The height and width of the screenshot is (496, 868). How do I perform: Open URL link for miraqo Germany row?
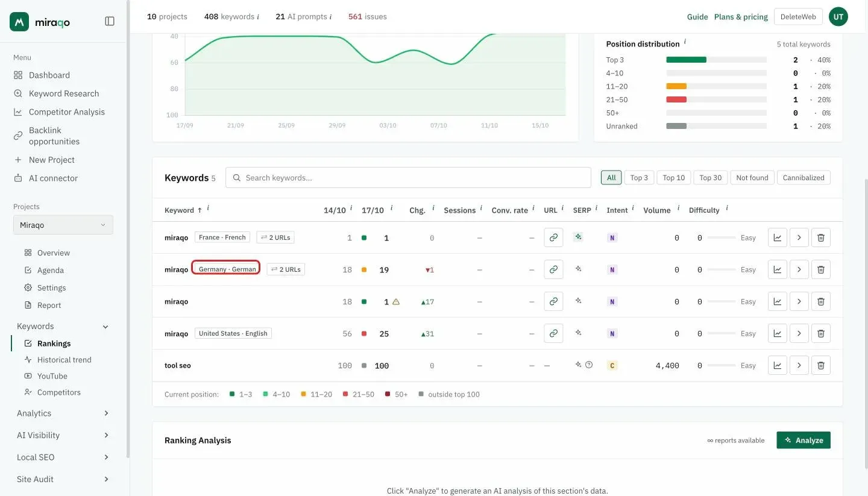553,269
